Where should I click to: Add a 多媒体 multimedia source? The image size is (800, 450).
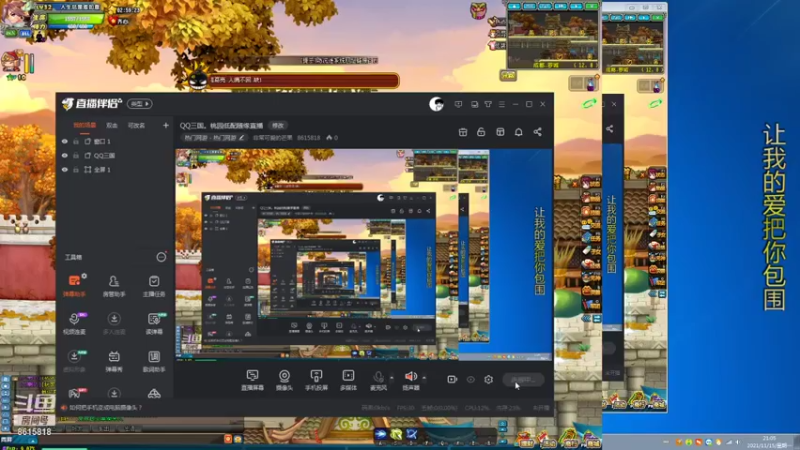tap(348, 380)
